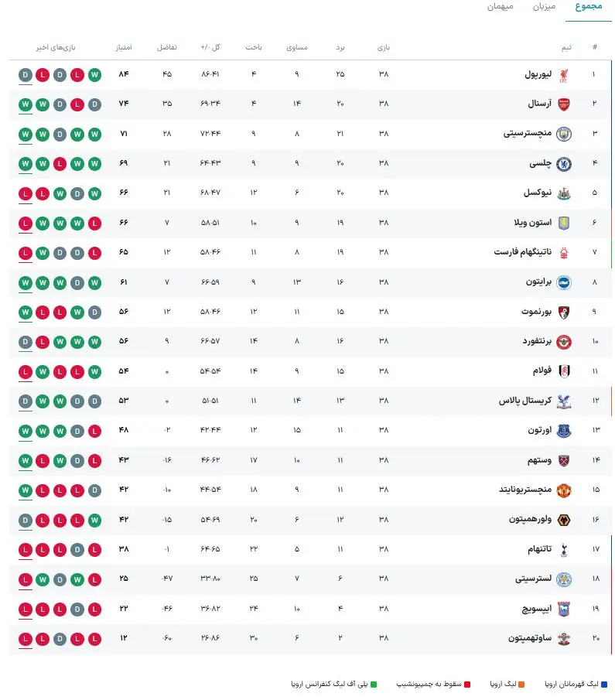
Task: Open the نیوکسل team name link
Action: 538,193
